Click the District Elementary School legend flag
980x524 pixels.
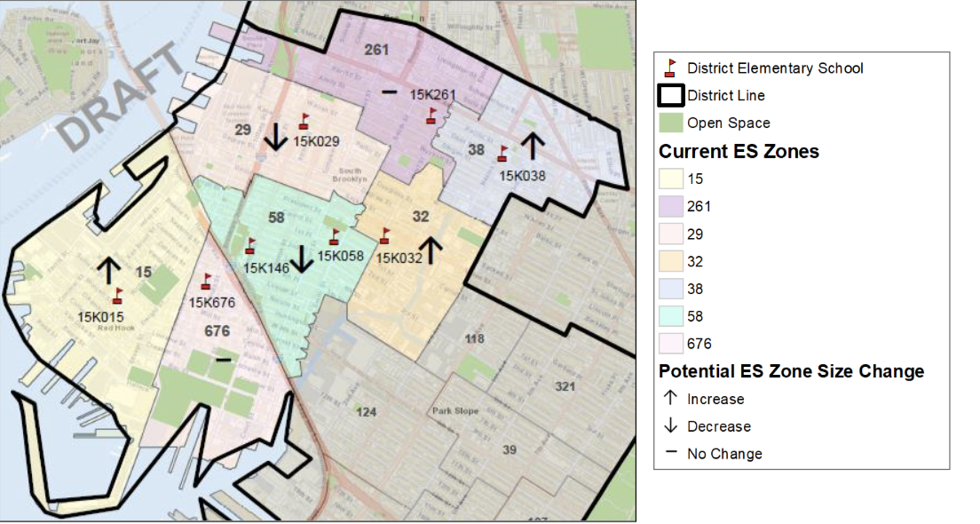click(671, 67)
